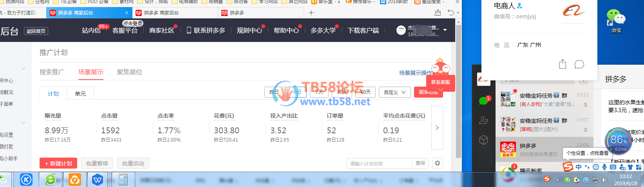
Task: Click send message bubble icon on profile card
Action: point(579,64)
